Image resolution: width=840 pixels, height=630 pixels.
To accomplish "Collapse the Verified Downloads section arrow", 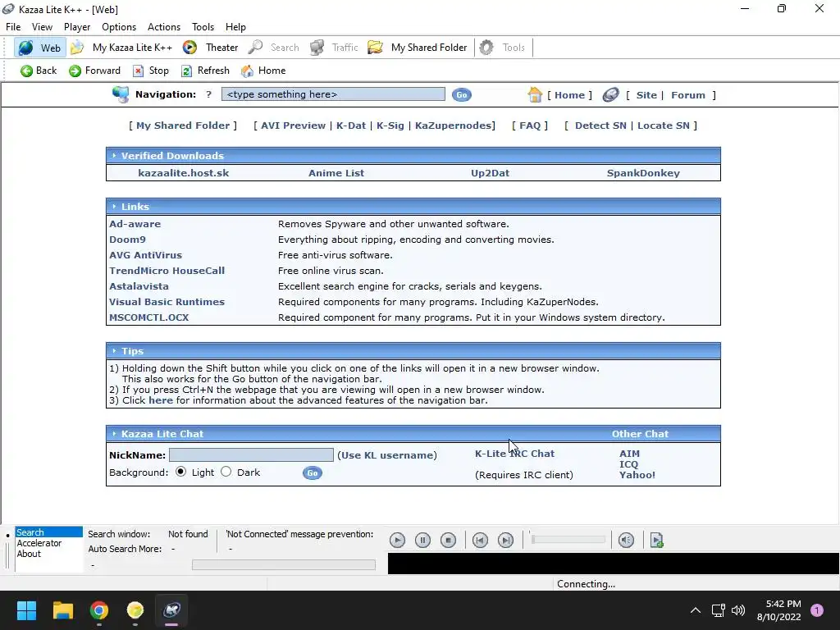I will click(114, 155).
